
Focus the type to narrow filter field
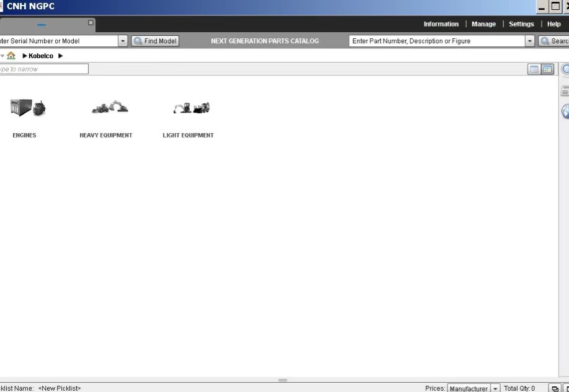click(x=44, y=69)
